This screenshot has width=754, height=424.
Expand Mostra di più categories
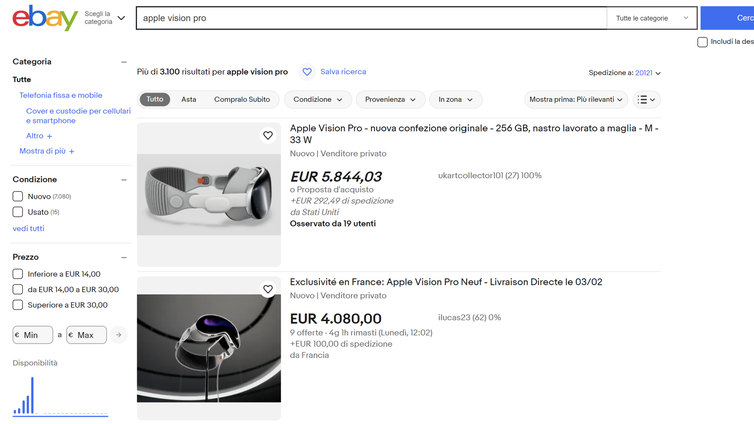[x=47, y=151]
